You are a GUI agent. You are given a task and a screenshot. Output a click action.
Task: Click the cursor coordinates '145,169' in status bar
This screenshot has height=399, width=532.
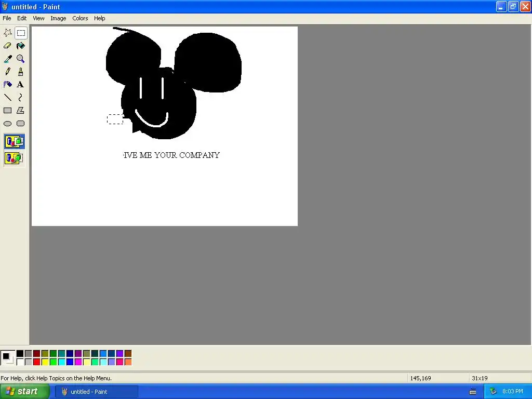point(420,378)
